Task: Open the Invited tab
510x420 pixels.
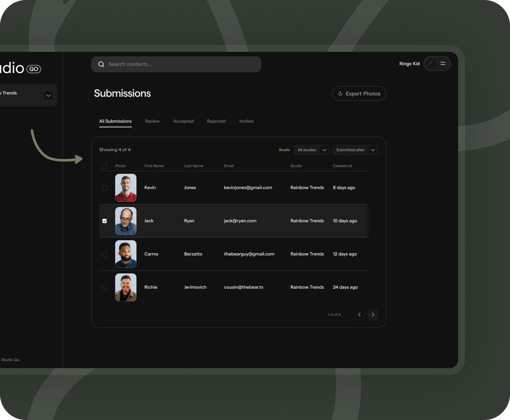Action: [x=246, y=121]
